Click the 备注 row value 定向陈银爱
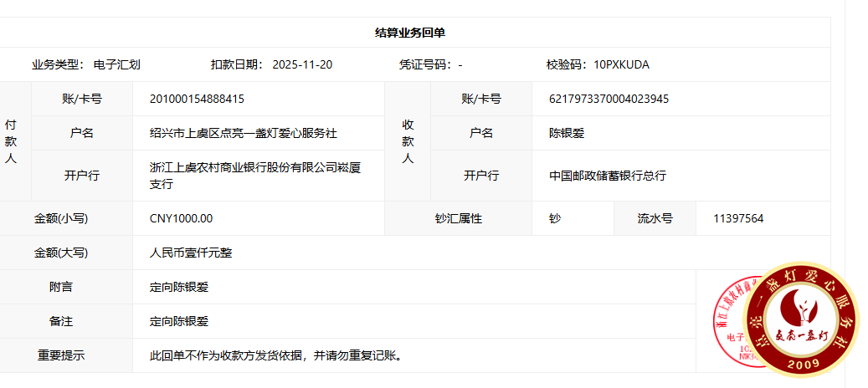 pyautogui.click(x=179, y=321)
